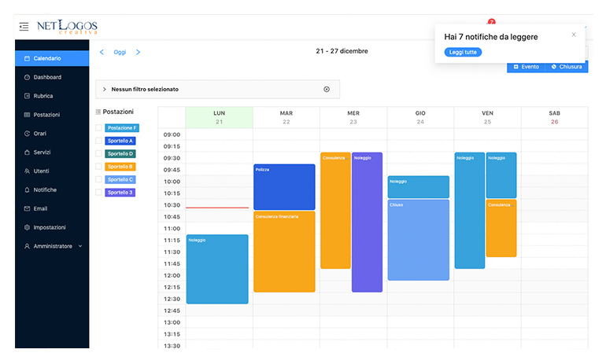Open Utenti in the sidebar
The width and height of the screenshot is (606, 364).
(52, 171)
